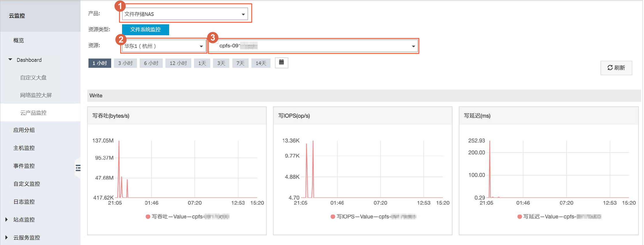Open the cpfs file system dropdown
The image size is (644, 245).
[x=313, y=46]
